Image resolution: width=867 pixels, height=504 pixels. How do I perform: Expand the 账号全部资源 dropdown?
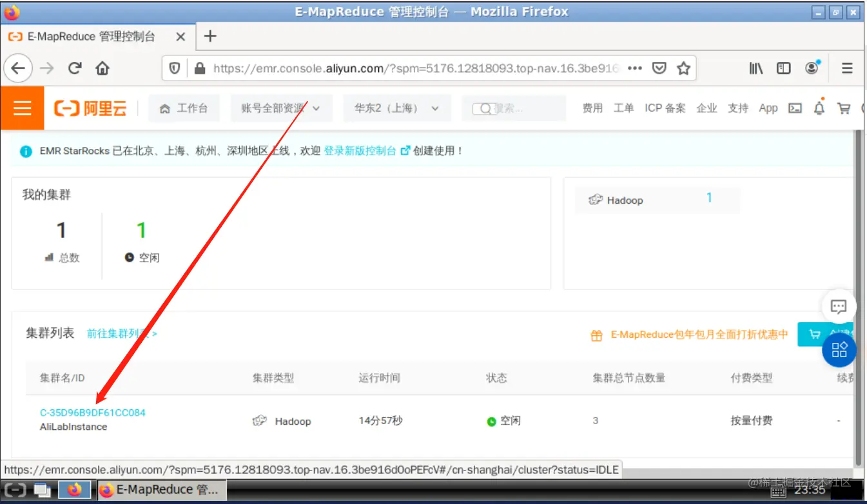tap(281, 108)
